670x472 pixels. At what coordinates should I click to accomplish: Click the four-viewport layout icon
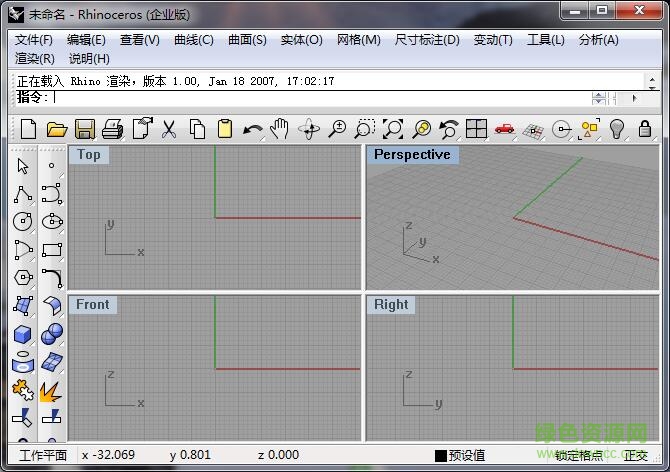(x=476, y=128)
